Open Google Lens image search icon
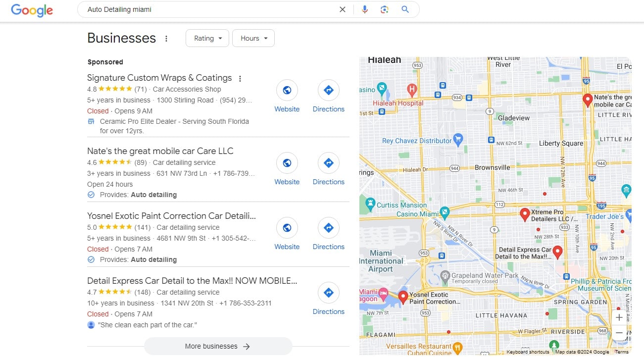 pos(385,9)
